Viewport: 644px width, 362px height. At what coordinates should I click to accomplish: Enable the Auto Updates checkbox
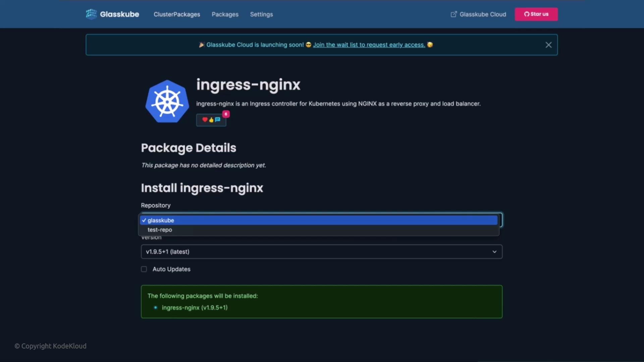144,269
